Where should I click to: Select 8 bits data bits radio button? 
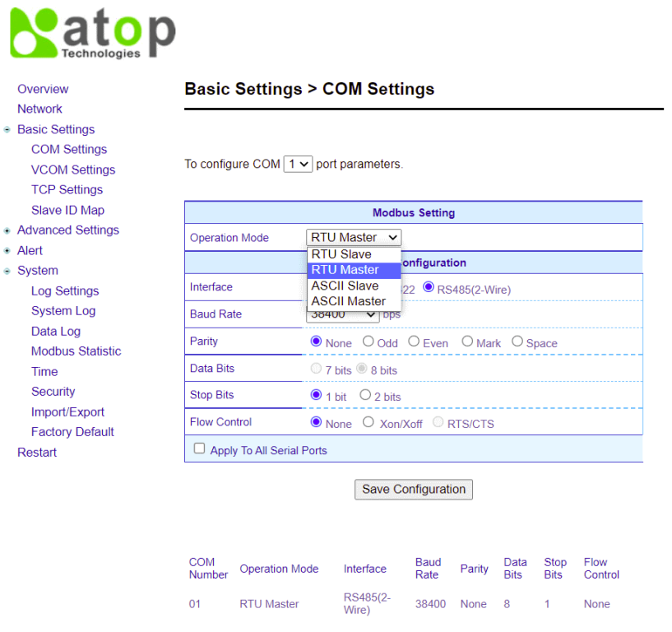(x=362, y=369)
